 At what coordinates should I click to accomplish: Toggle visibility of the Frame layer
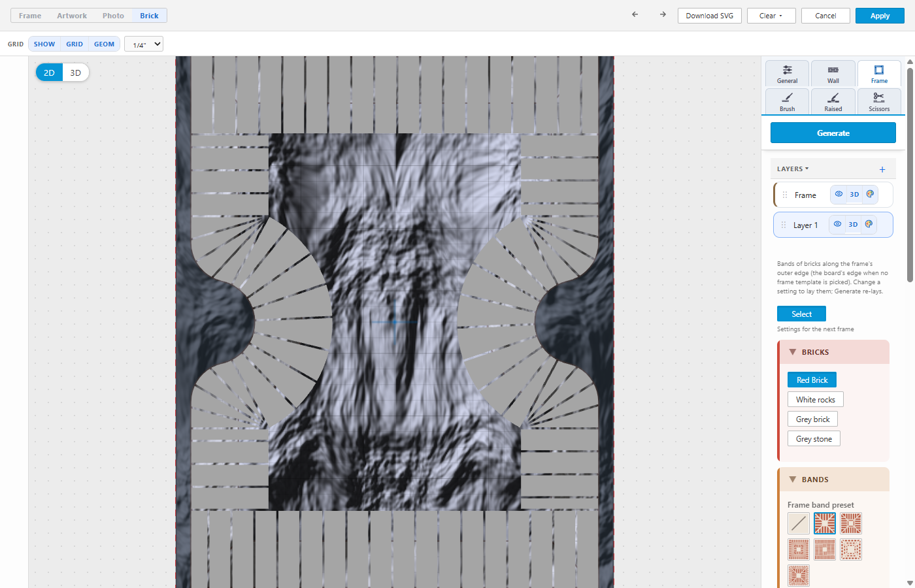[x=839, y=194]
